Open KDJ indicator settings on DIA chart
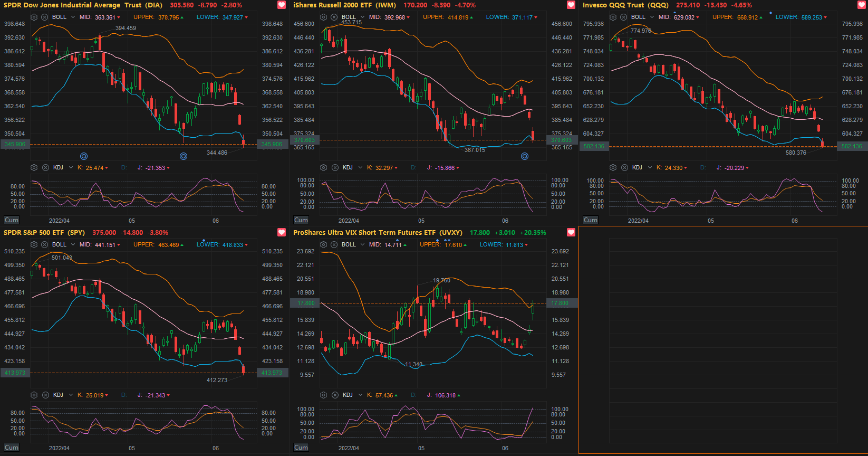The width and height of the screenshot is (868, 456). (34, 167)
